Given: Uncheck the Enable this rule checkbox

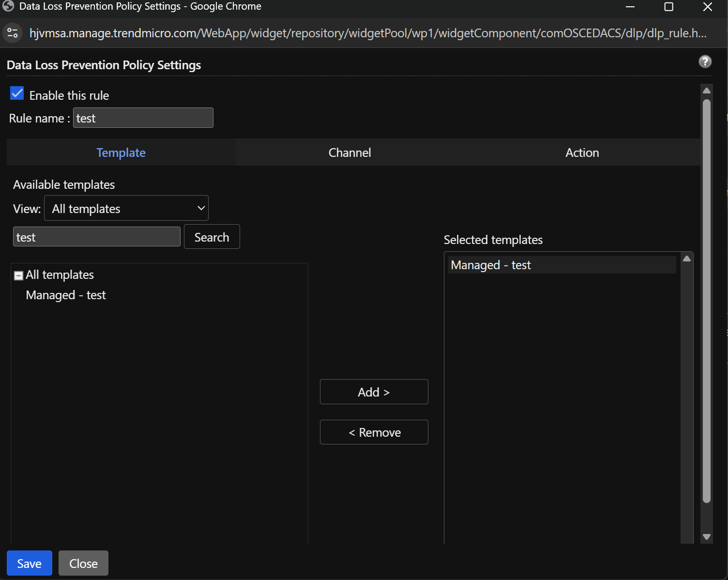Looking at the screenshot, I should [17, 93].
